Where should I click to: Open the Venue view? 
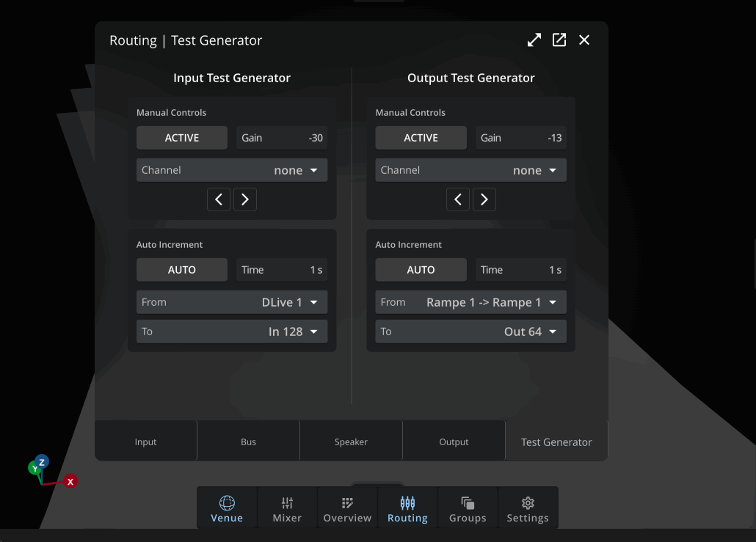tap(227, 509)
